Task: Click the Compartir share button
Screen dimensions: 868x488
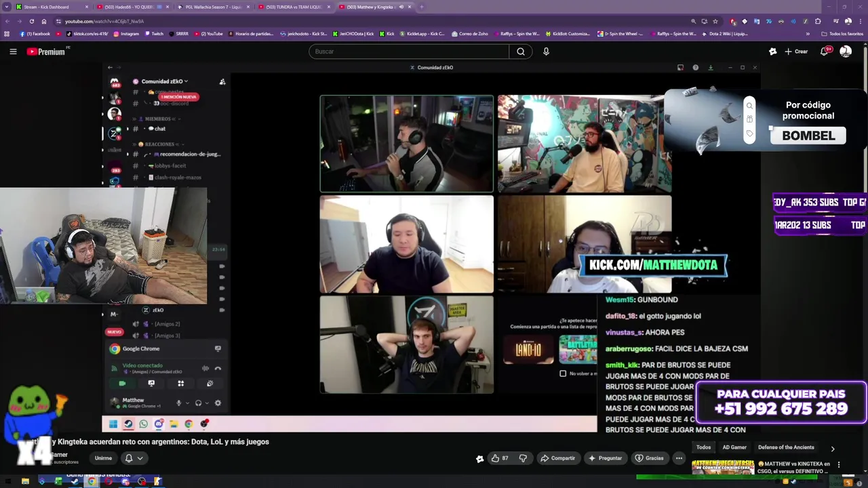Action: pyautogui.click(x=557, y=458)
